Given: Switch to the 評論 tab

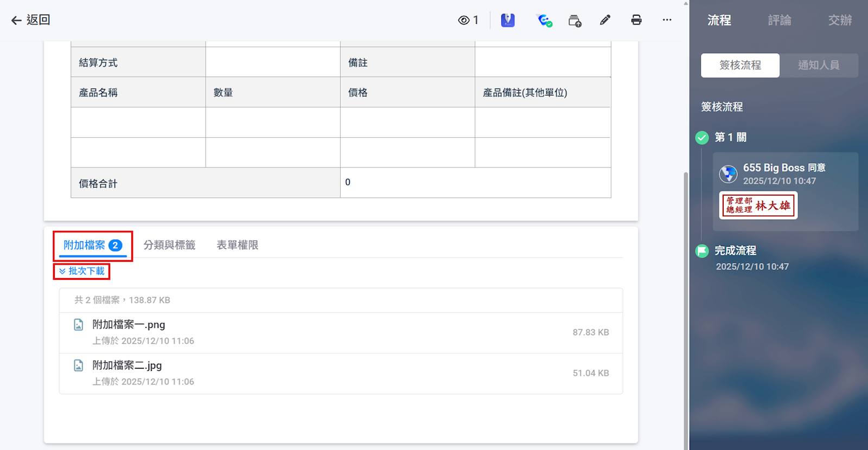Looking at the screenshot, I should pos(779,21).
